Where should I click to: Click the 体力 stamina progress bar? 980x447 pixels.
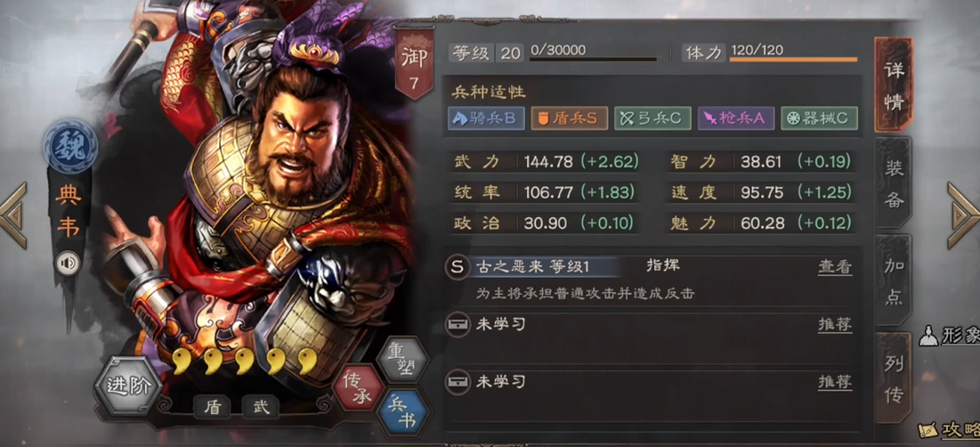pyautogui.click(x=793, y=60)
